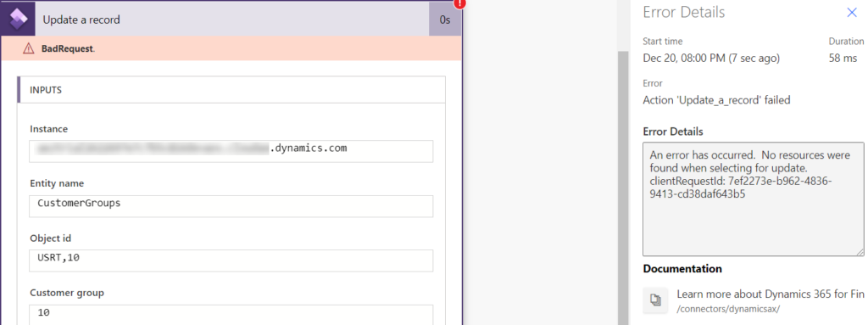Image resolution: width=868 pixels, height=325 pixels.
Task: Click the warning triangle icon beside BadRequest
Action: pyautogui.click(x=28, y=49)
